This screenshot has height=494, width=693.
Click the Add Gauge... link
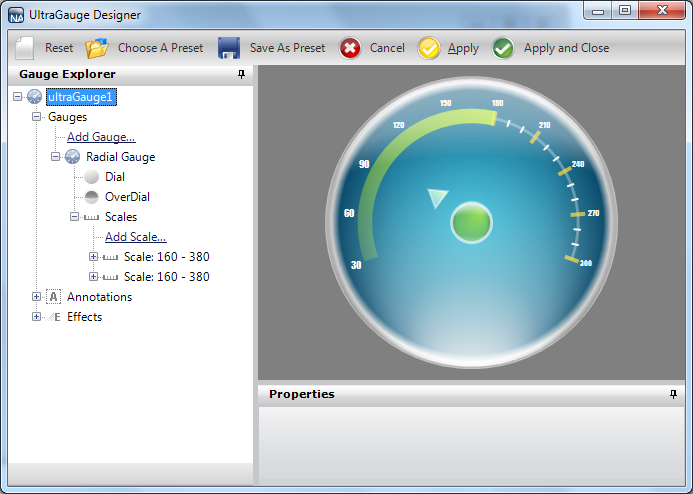(x=101, y=137)
